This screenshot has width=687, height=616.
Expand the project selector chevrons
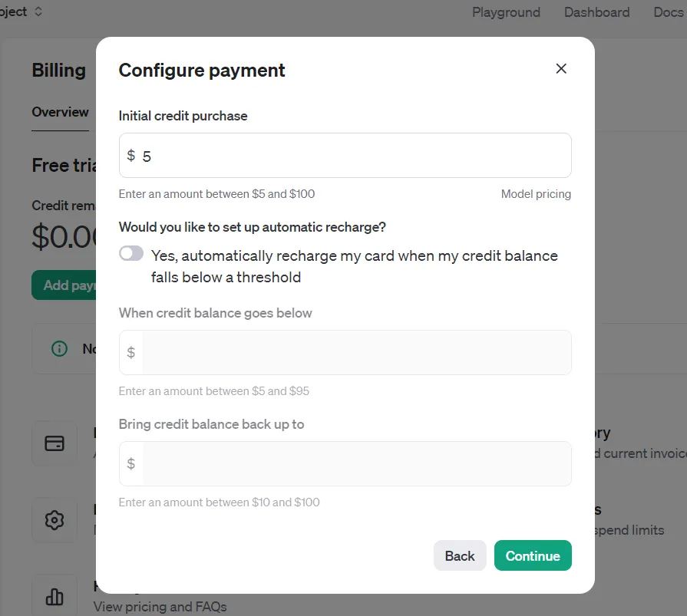tap(38, 12)
